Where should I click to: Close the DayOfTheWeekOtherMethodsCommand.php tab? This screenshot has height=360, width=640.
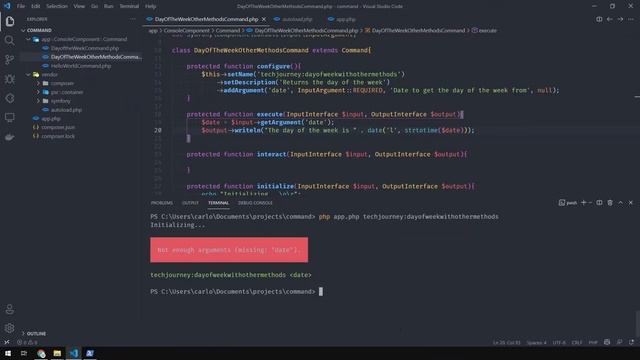coord(264,19)
